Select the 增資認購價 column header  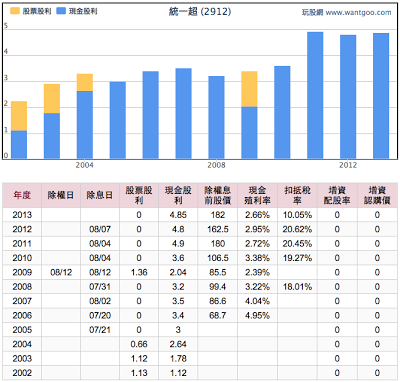[x=377, y=195]
